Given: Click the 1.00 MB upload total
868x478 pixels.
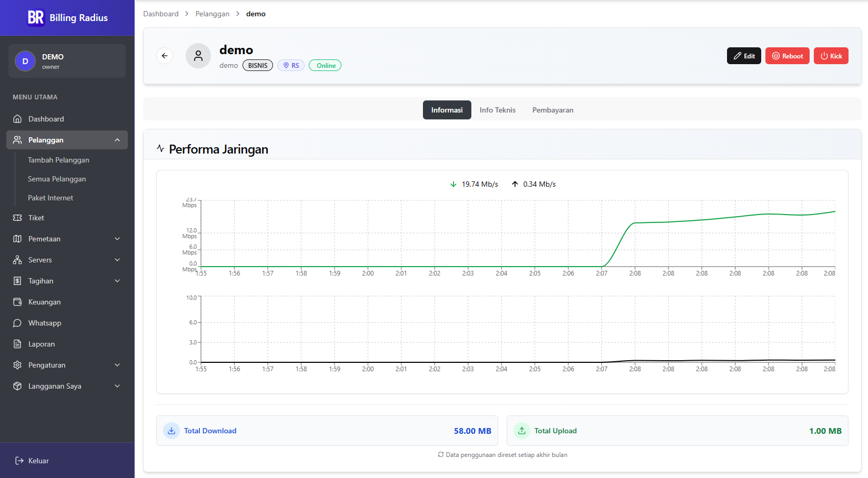Looking at the screenshot, I should [825, 431].
